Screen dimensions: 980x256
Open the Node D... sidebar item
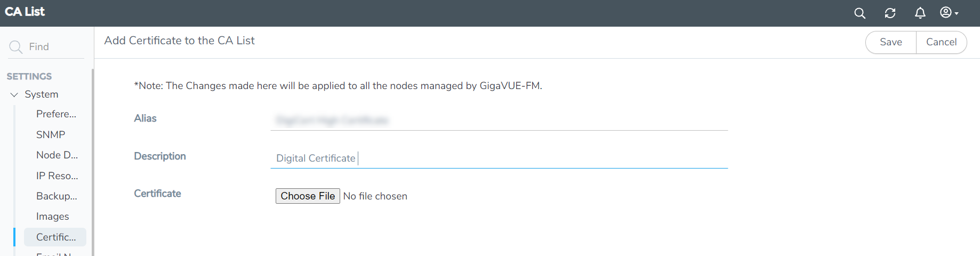point(57,155)
